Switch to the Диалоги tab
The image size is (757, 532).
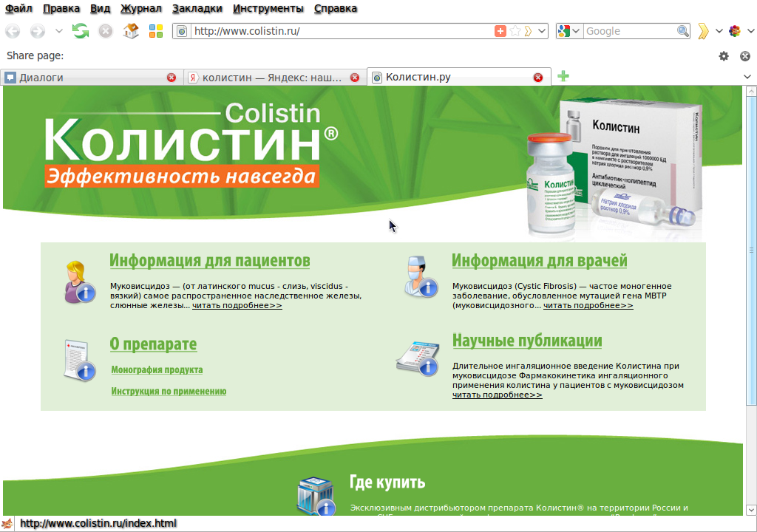click(92, 78)
